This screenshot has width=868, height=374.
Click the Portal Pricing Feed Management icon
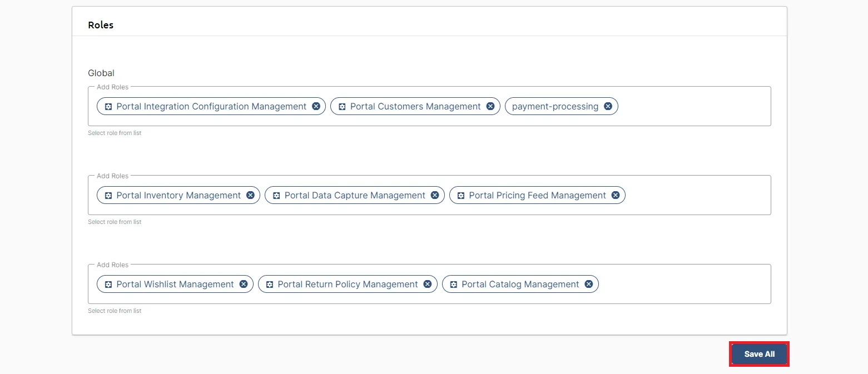tap(461, 195)
